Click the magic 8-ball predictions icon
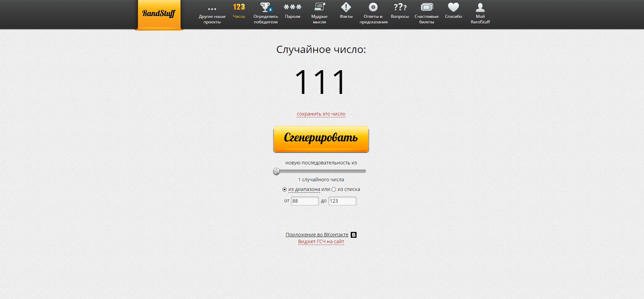The height and width of the screenshot is (299, 644). click(x=373, y=7)
